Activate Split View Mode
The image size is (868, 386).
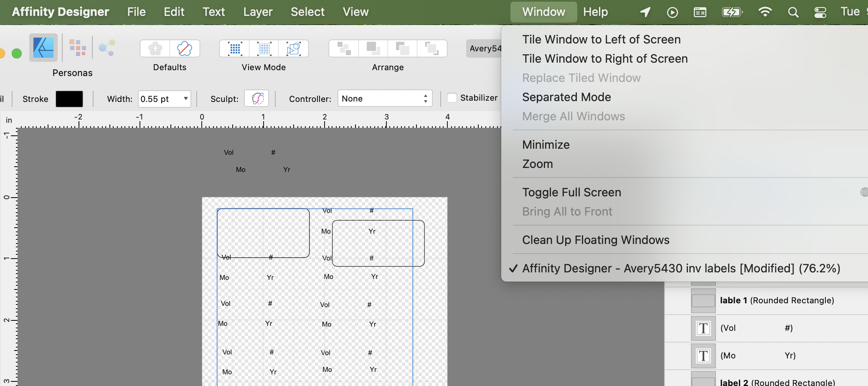tap(294, 48)
